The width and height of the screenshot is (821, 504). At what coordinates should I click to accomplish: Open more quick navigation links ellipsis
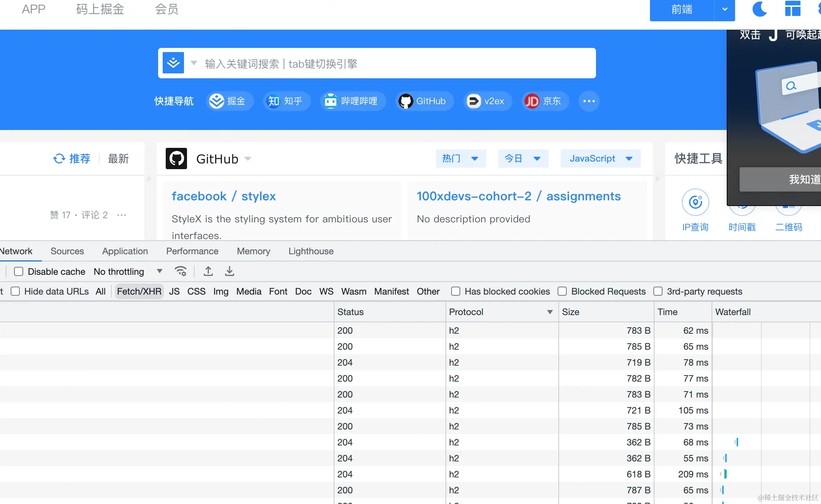point(589,101)
